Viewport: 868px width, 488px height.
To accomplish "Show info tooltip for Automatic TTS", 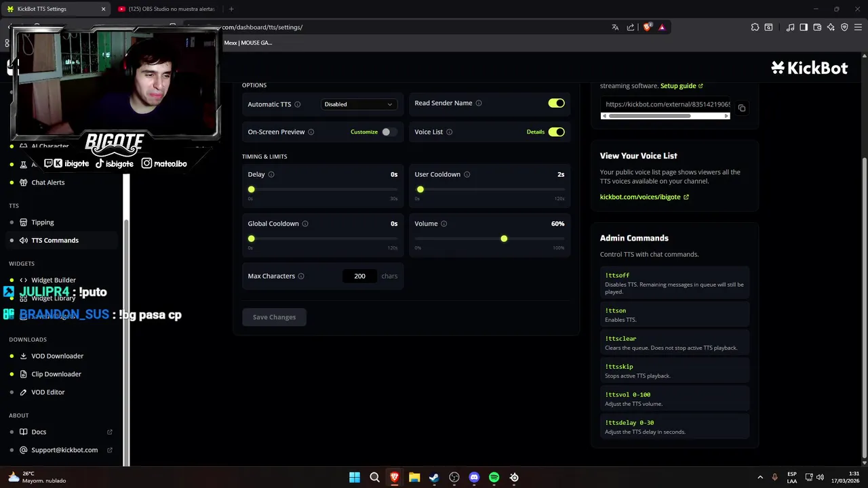I will tap(297, 104).
